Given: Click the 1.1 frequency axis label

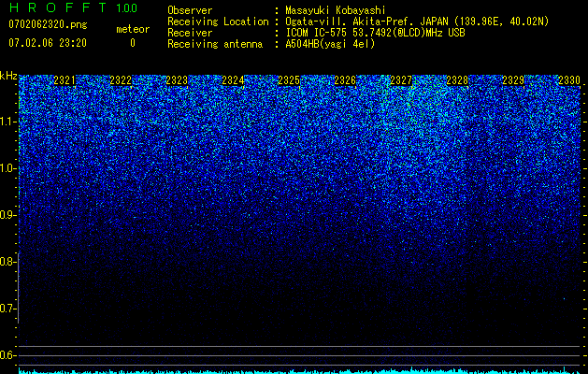Looking at the screenshot, I should (7, 122).
